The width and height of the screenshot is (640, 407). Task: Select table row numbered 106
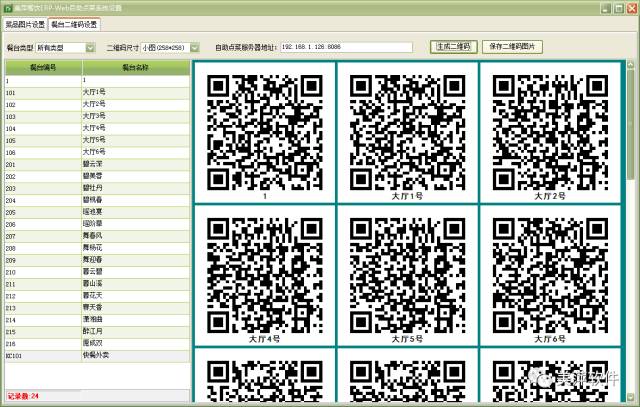(x=95, y=151)
